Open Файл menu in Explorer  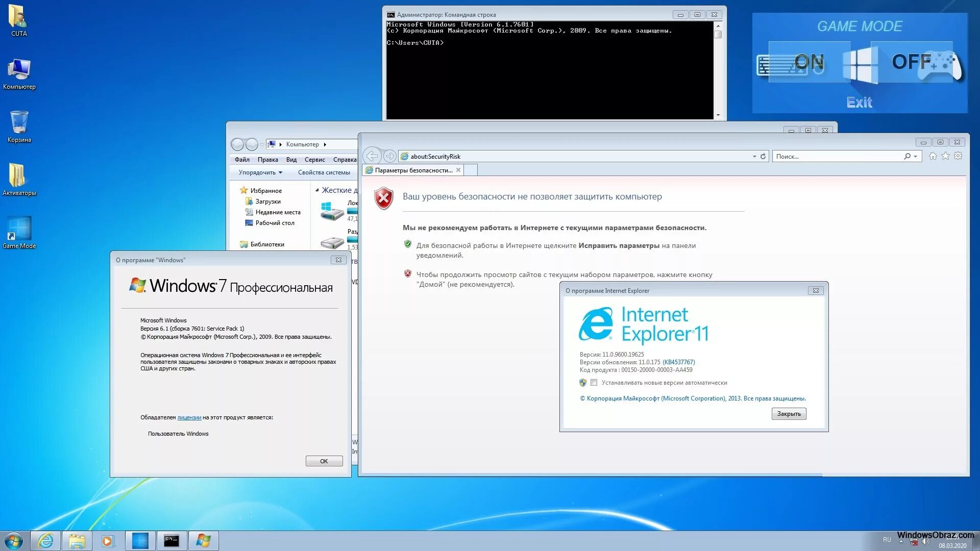pyautogui.click(x=242, y=160)
